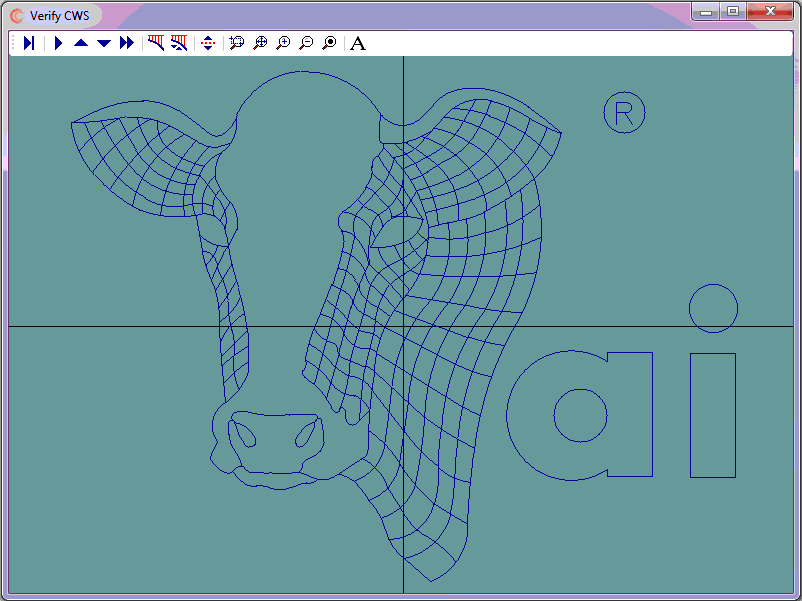Viewport: 802px width, 601px height.
Task: Click the magnifier icon with black dot
Action: pyautogui.click(x=330, y=43)
